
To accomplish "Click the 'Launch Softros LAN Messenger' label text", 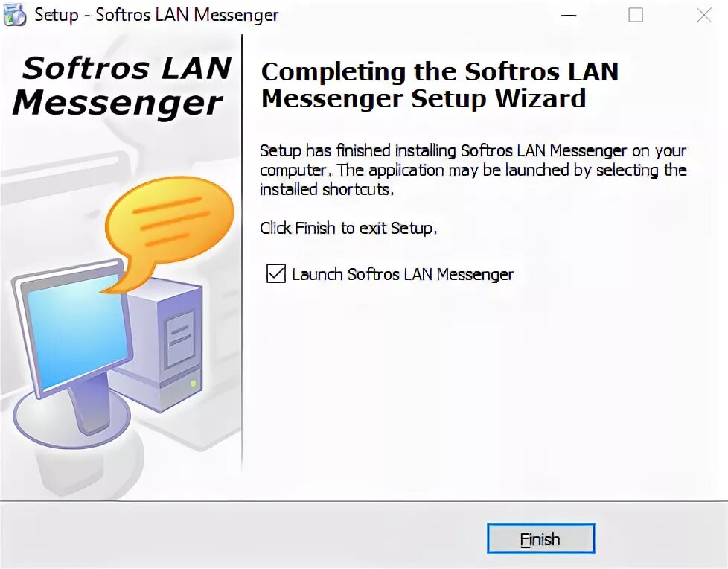I will pyautogui.click(x=403, y=274).
